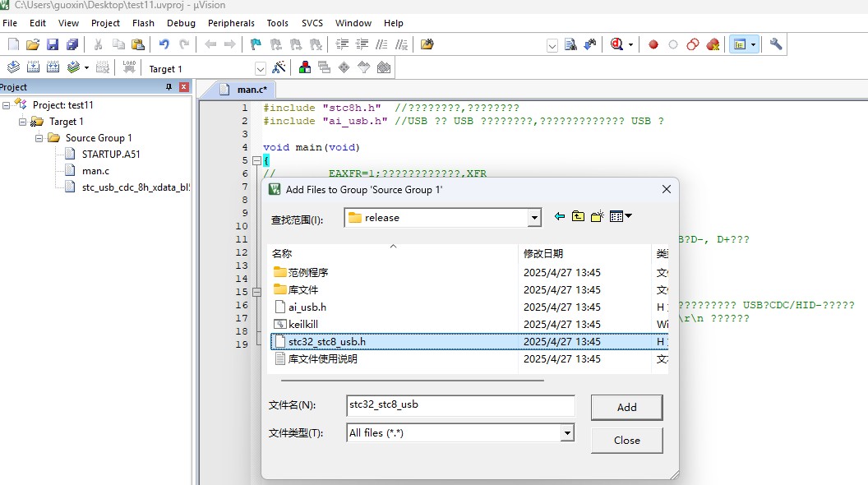Screen dimensions: 868x485
Task: Sort files by the 名称 column header
Action: tap(393, 253)
